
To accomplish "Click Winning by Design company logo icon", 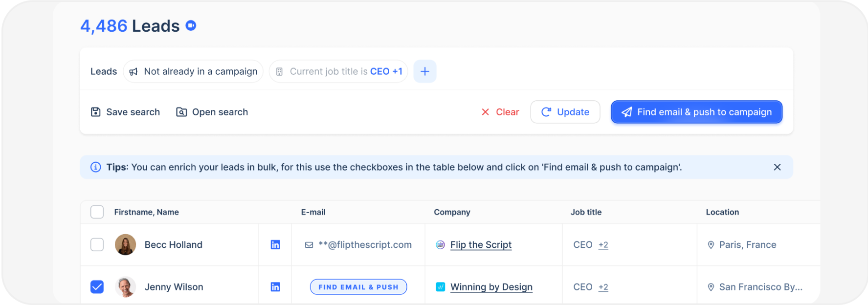I will pos(440,287).
